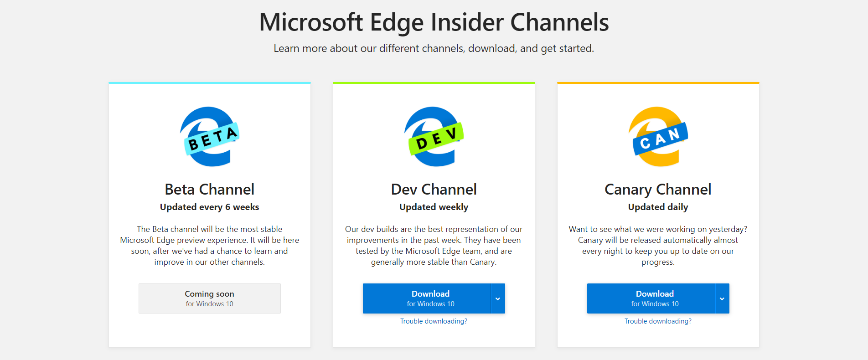Screen dimensions: 868x360
Task: Click the Beta Channel heading
Action: 210,189
